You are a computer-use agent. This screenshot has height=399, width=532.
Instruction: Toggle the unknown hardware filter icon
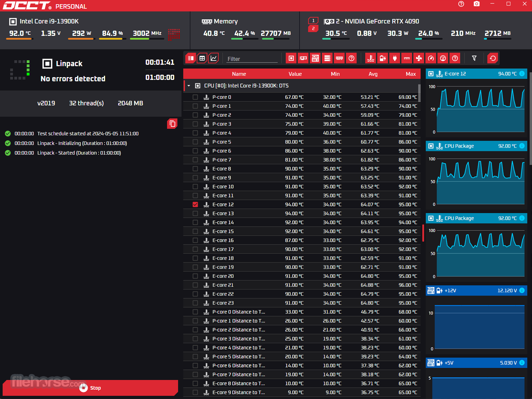point(351,58)
